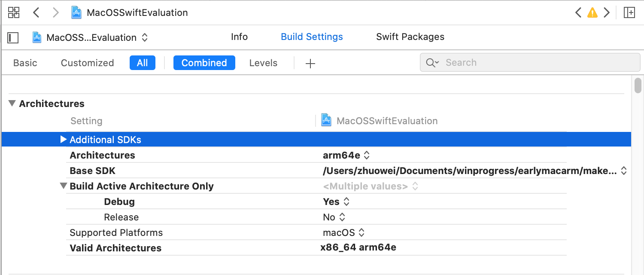Add a build setting with plus button
Screen dimensions: 644x275
310,64
